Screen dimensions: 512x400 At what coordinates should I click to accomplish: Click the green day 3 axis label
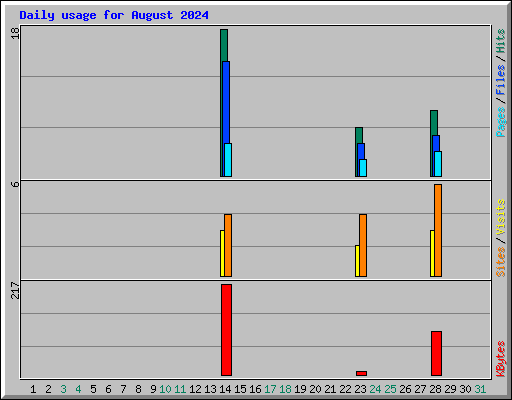[63, 389]
